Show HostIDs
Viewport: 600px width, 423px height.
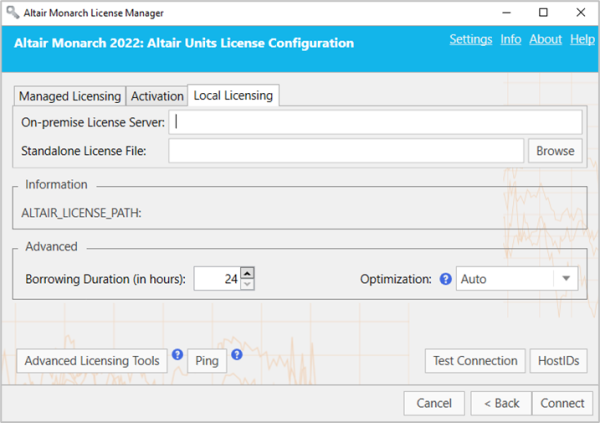558,361
